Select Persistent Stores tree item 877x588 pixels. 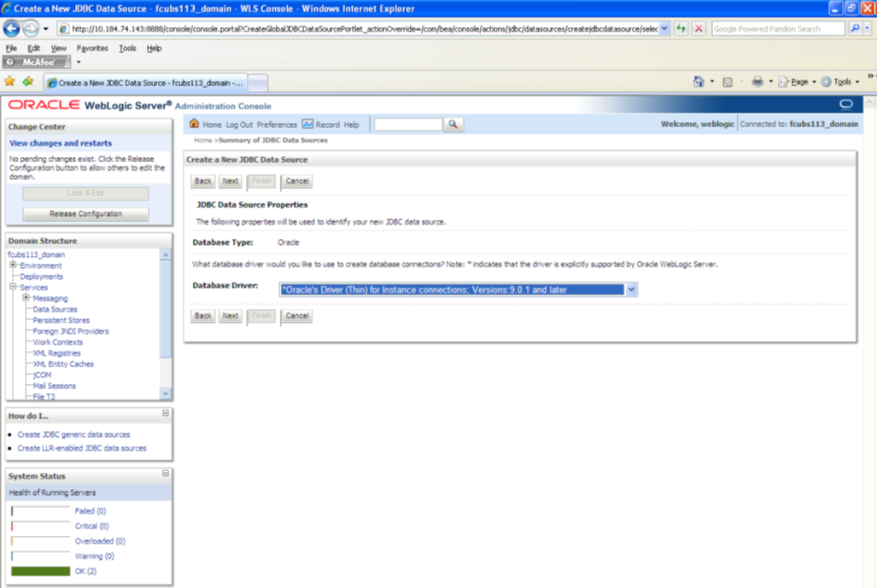click(61, 320)
